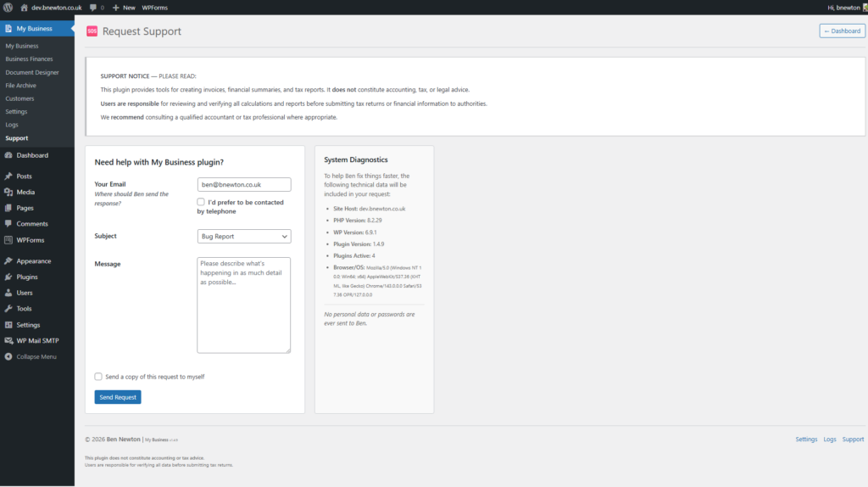Click the Dashboard back button at top right
This screenshot has height=487, width=868.
click(x=842, y=31)
